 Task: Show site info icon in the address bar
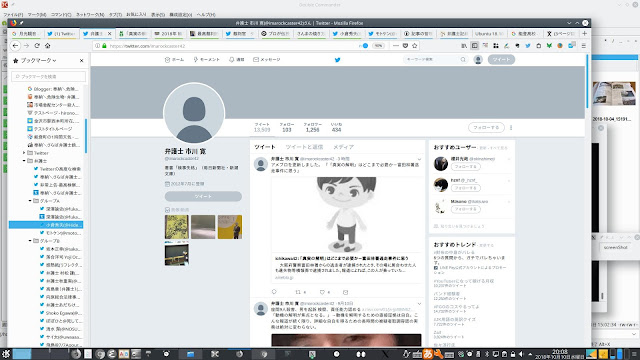97,46
